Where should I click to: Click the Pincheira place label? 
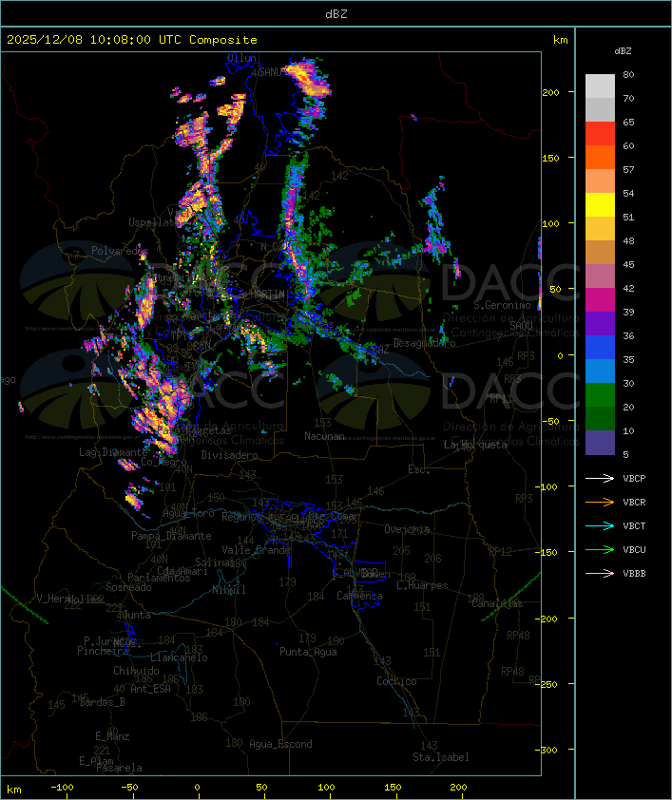(103, 651)
